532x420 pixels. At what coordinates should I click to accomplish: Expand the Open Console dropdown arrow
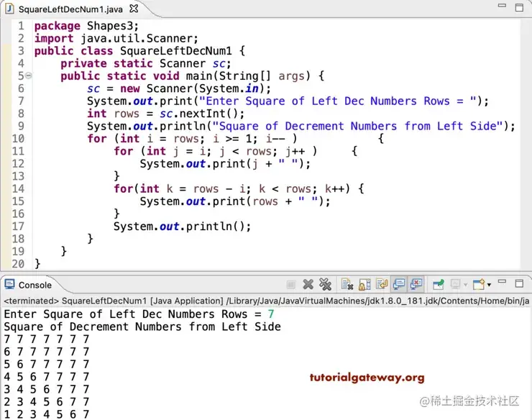[489, 285]
